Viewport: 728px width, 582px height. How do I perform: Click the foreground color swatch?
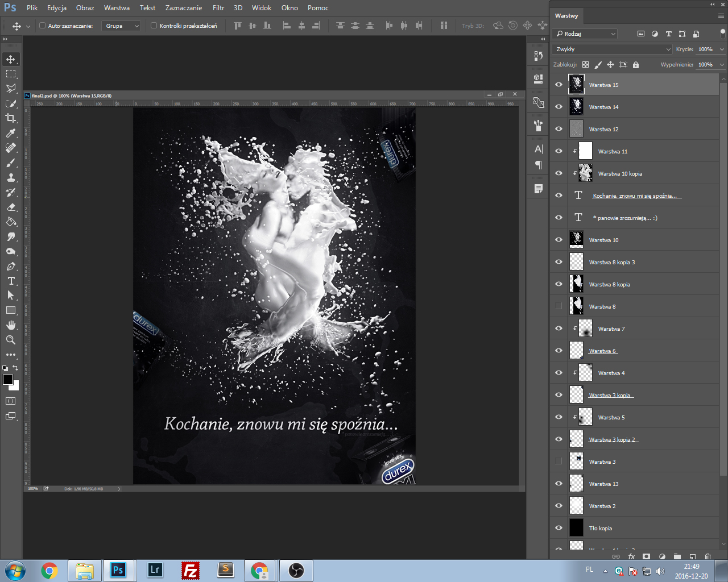pos(8,380)
